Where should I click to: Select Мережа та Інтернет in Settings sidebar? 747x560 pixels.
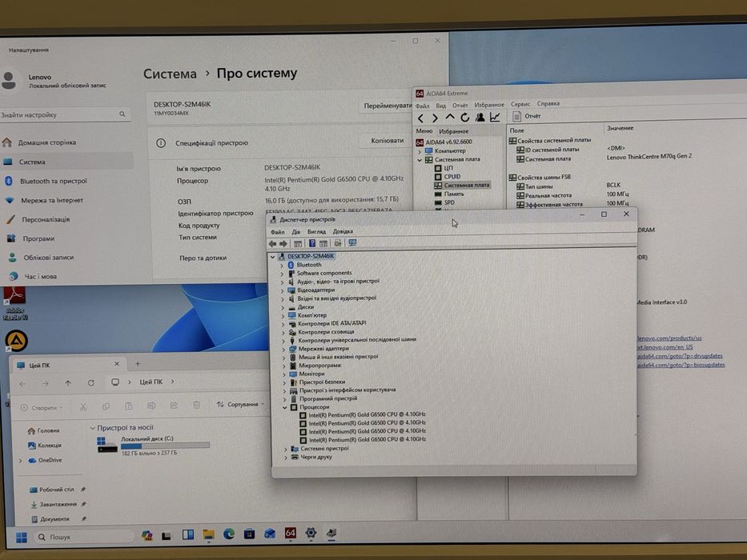51,201
